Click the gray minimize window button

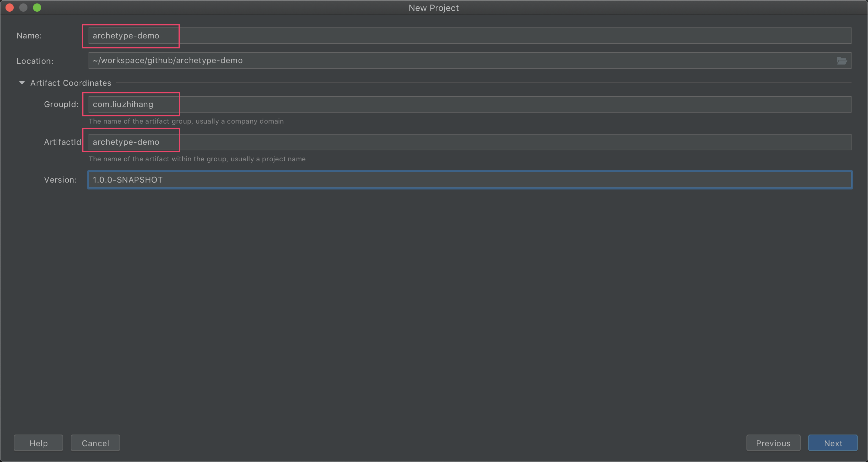[23, 8]
